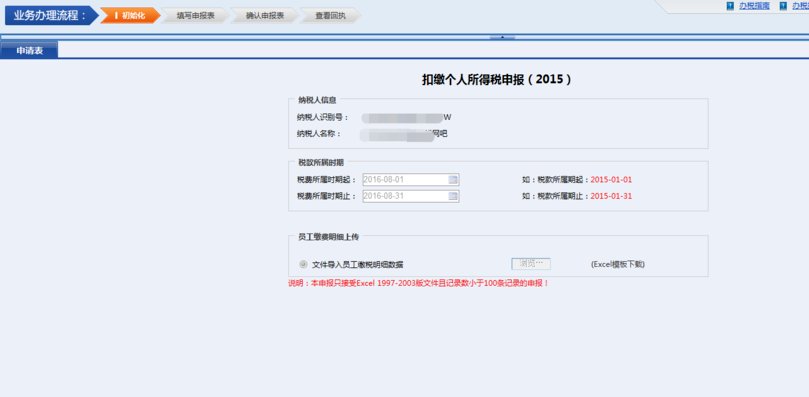
Task: Click the 纳税人识别号 label
Action: 322,117
